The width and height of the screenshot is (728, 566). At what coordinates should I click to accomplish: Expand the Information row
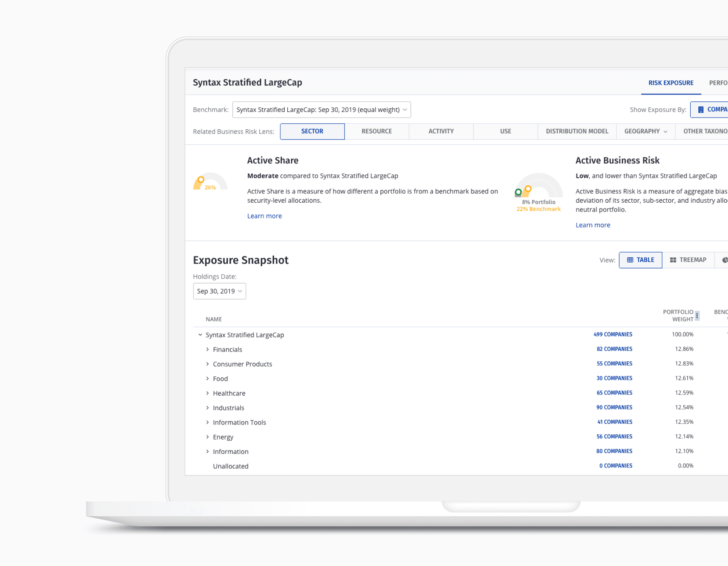coord(207,452)
